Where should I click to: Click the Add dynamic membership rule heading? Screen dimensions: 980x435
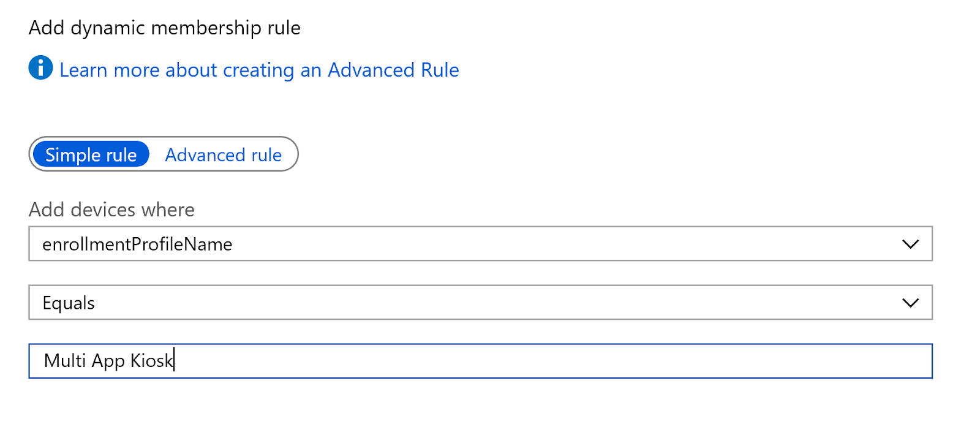(165, 27)
